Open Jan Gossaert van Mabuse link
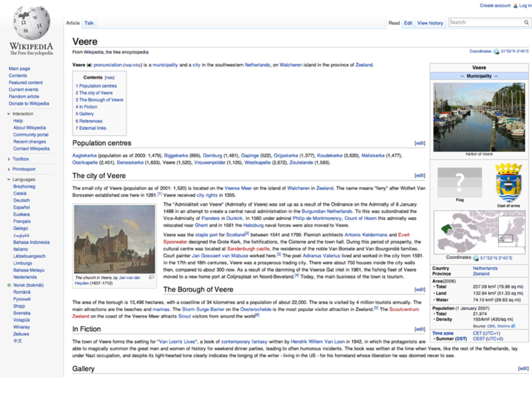The width and height of the screenshot is (532, 399). pyautogui.click(x=220, y=256)
